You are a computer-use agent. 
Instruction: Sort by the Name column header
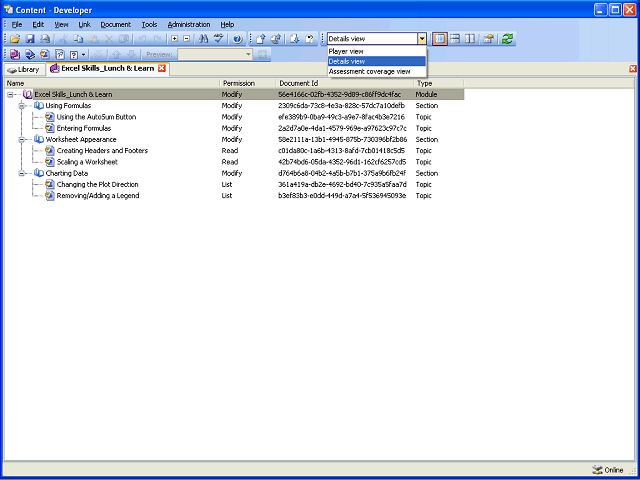click(112, 83)
